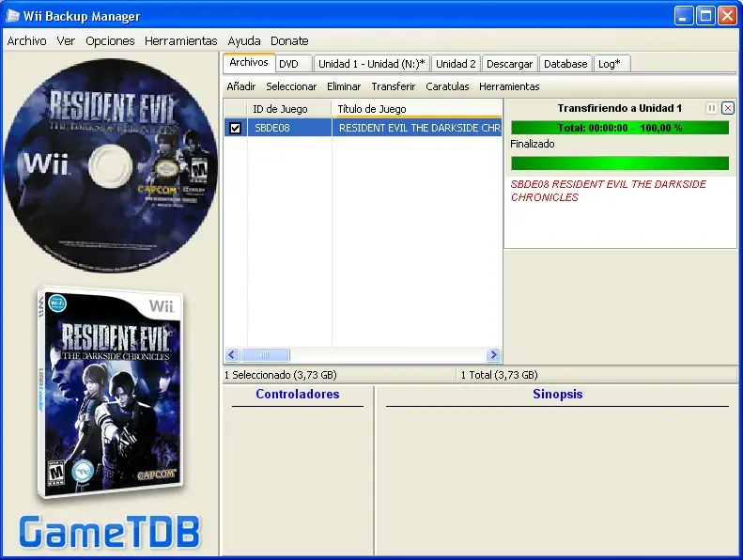743x560 pixels.
Task: Click the red SBDE08 RESIDENT EVIL transfer entry
Action: point(609,191)
